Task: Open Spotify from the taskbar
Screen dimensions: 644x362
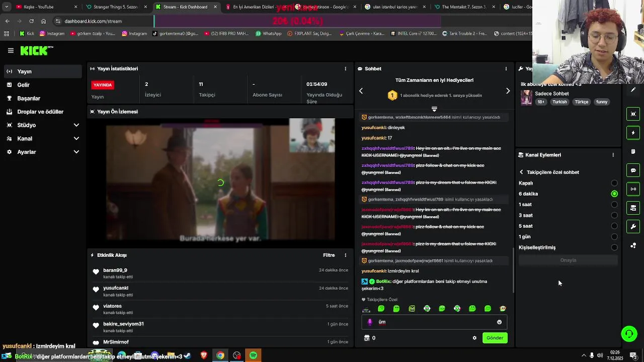Action: click(253, 355)
